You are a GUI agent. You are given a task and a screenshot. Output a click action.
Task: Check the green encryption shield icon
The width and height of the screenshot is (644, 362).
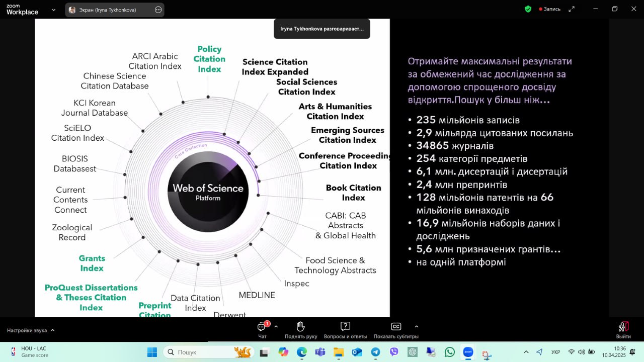coord(528,9)
